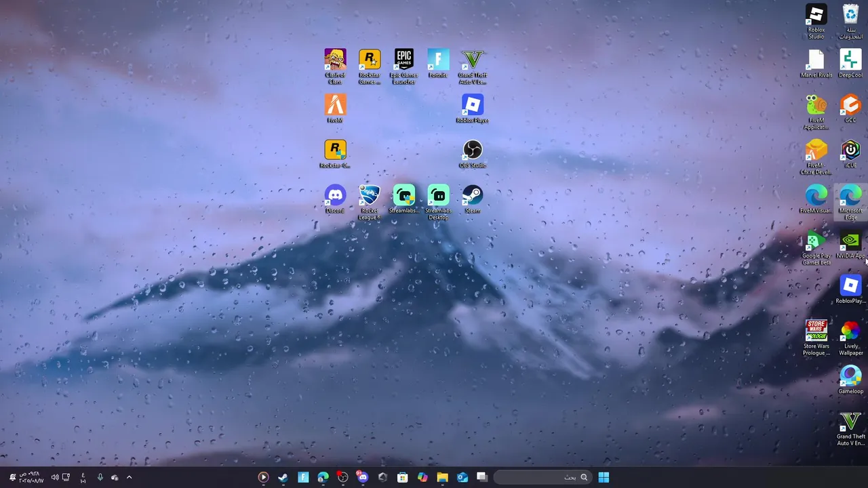Select the Rockstar Games shortcut with the shield badge
Screen dimensions: 868x488
point(335,155)
